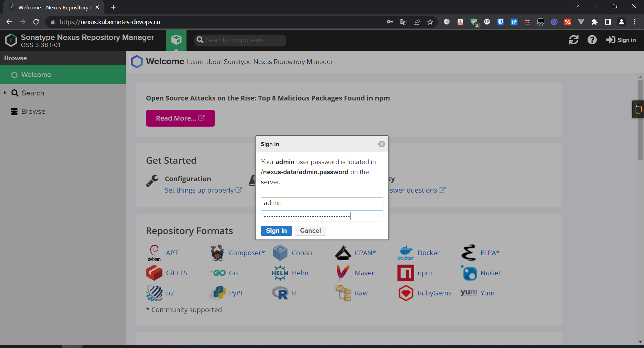The height and width of the screenshot is (348, 644).
Task: Click the PyPI text label
Action: (x=235, y=293)
